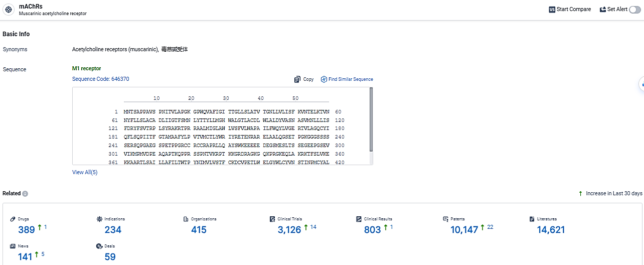Click the Copy sequence icon

pos(297,79)
